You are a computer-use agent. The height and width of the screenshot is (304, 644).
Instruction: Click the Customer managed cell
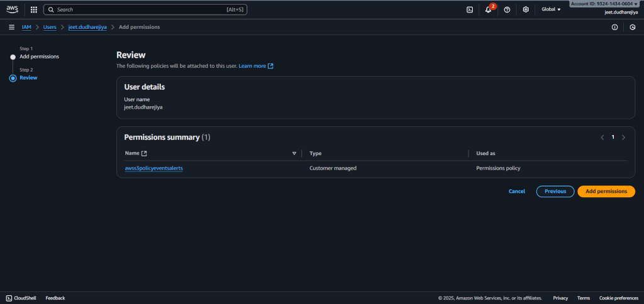point(333,168)
